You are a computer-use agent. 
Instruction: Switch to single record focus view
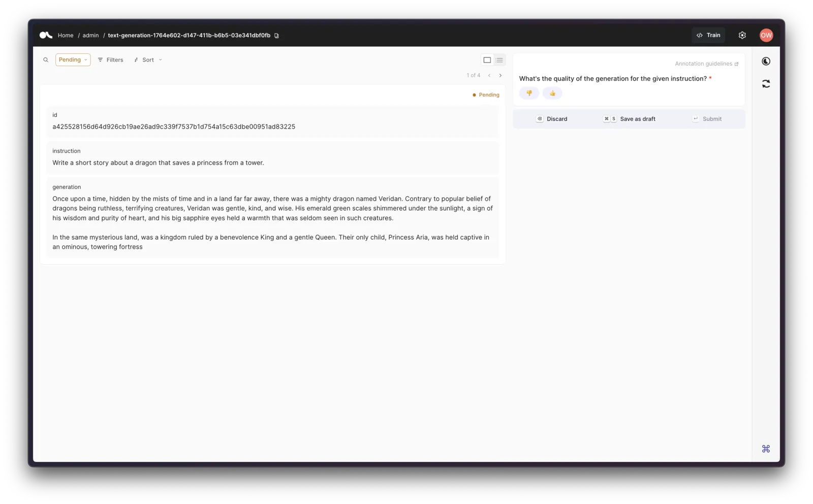487,60
